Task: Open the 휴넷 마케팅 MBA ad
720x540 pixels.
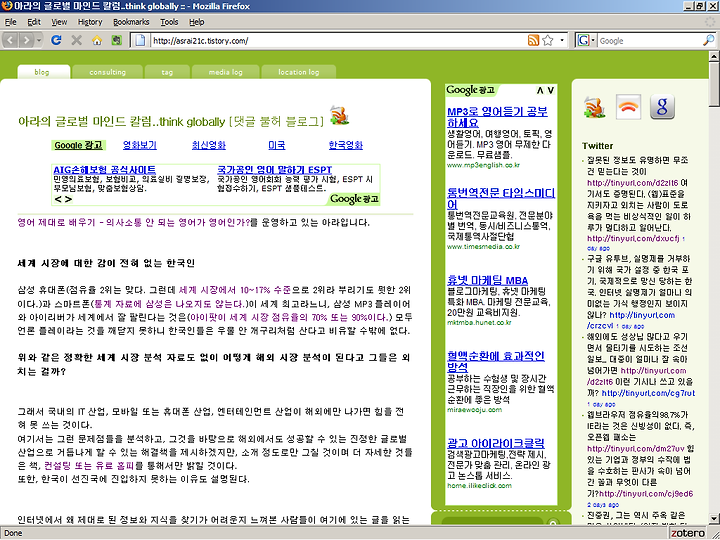Action: click(x=487, y=281)
